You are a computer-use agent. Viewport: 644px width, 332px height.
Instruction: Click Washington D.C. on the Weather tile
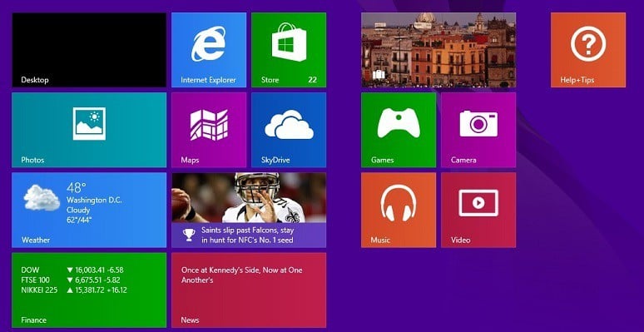(x=94, y=201)
